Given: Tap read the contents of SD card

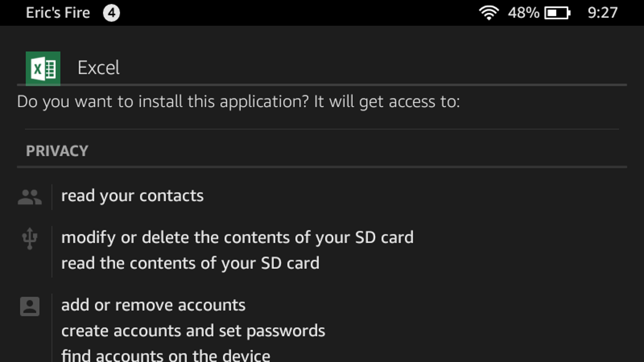Looking at the screenshot, I should (190, 263).
